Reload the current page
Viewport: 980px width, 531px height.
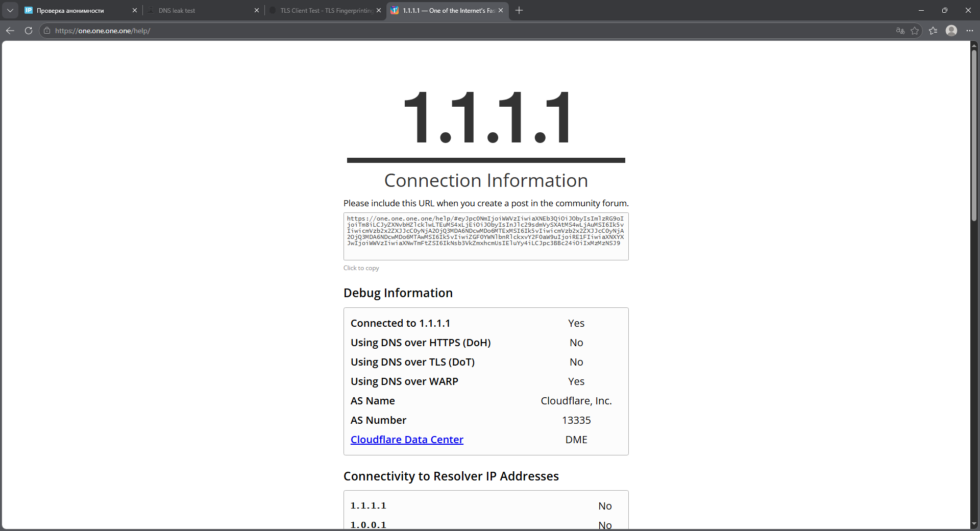(29, 31)
